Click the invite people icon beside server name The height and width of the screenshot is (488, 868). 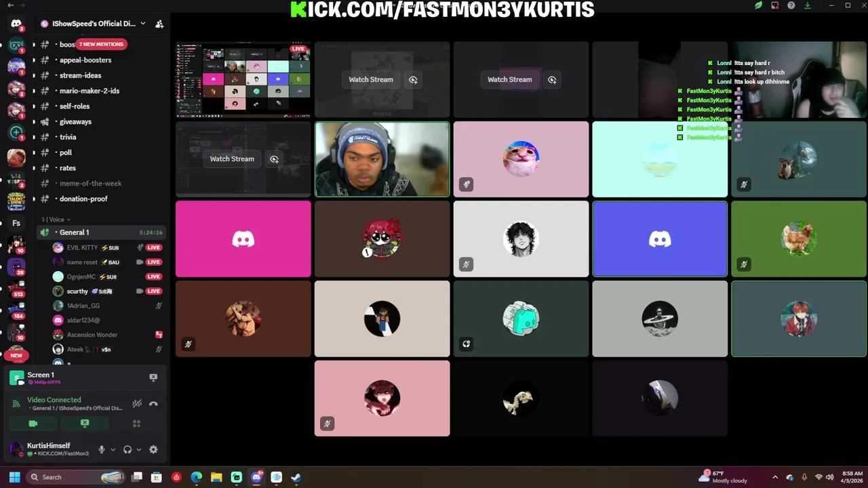(159, 24)
